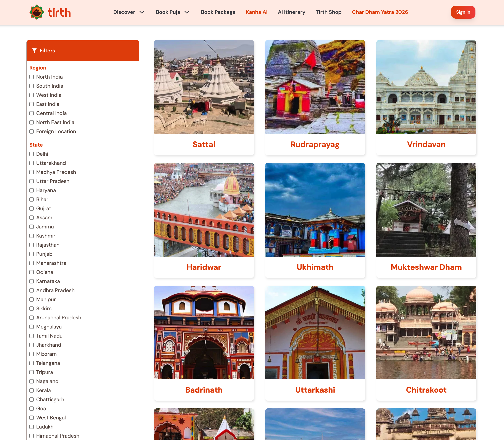This screenshot has height=440, width=504.
Task: Expand the Book Puja dropdown chevron
Action: pyautogui.click(x=187, y=12)
